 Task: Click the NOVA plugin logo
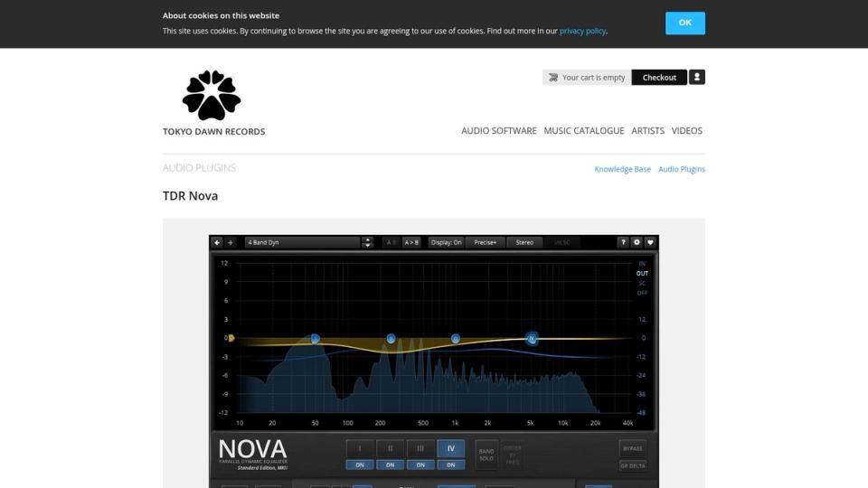click(x=253, y=455)
